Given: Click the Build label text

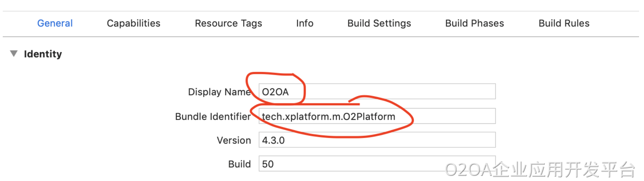Looking at the screenshot, I should 239,164.
